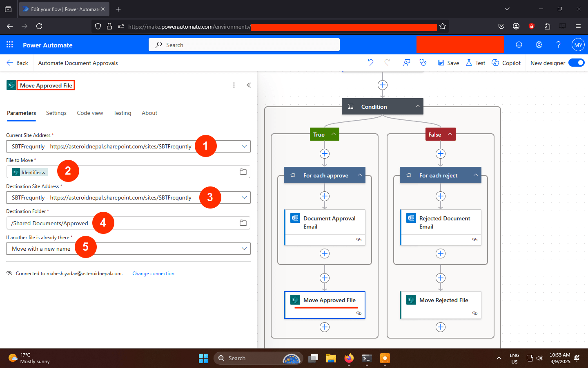The width and height of the screenshot is (588, 368).
Task: Click connection link icon on Move Rejected File card
Action: [475, 313]
